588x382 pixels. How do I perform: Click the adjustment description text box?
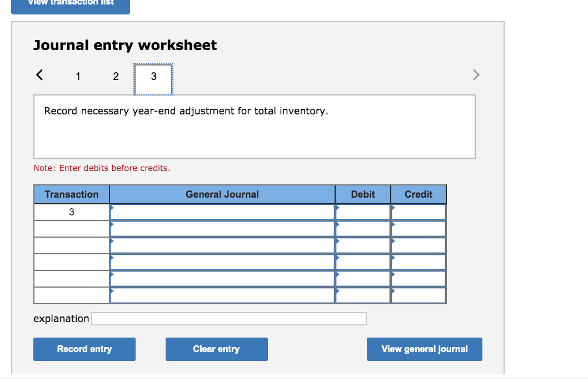(x=254, y=126)
